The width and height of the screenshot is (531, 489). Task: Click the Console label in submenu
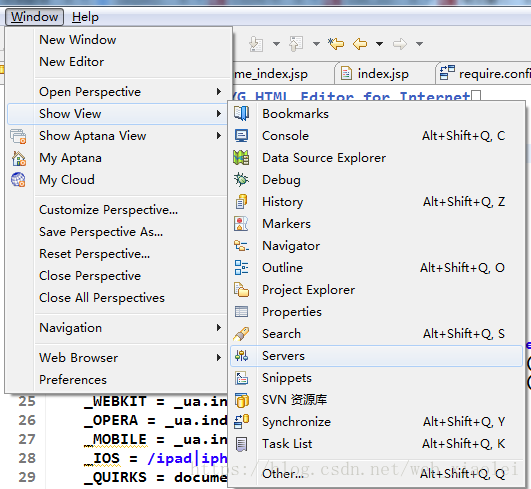(285, 136)
